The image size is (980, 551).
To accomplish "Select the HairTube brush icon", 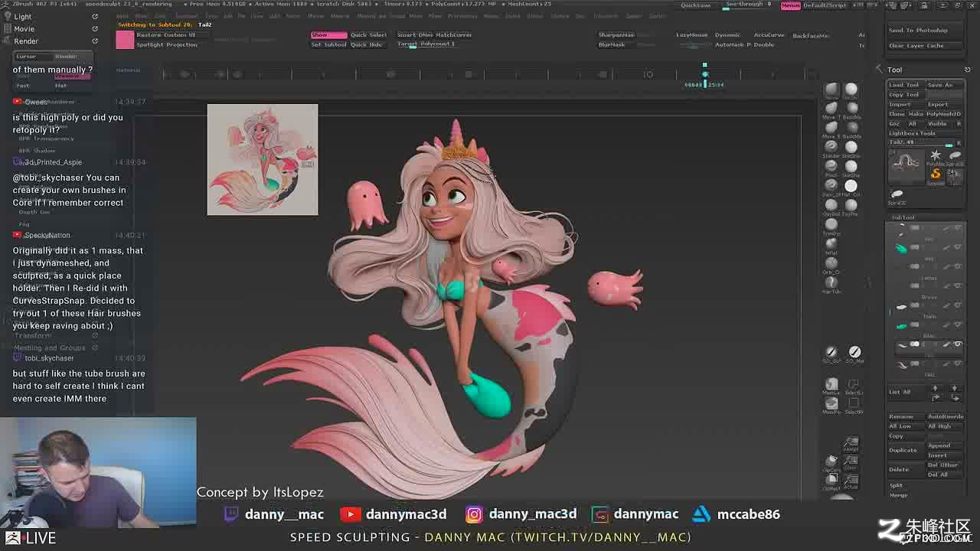I will pos(831,284).
